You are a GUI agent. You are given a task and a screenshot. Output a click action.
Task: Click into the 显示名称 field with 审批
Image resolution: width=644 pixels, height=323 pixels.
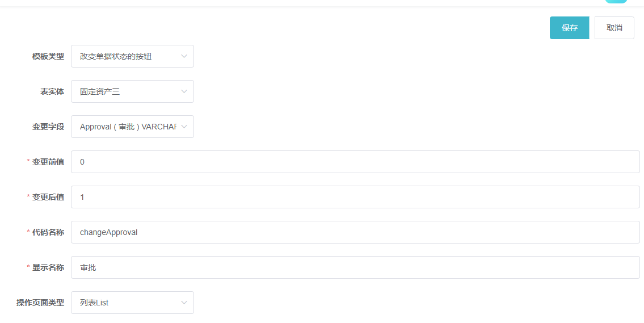point(355,267)
